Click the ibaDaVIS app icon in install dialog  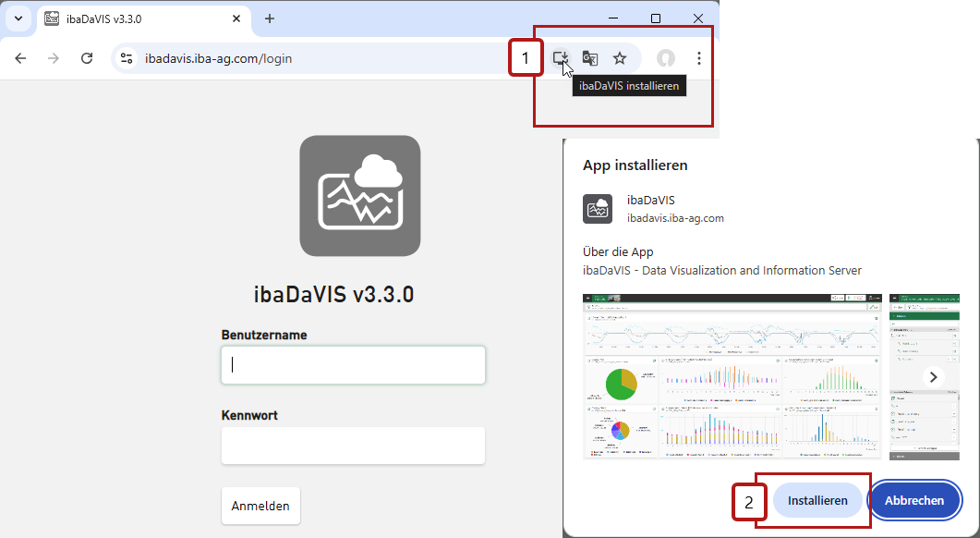(x=598, y=209)
